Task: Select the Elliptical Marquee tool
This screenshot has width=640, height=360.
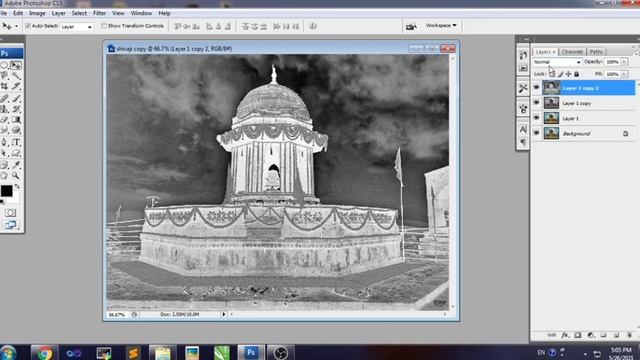Action: click(4, 65)
